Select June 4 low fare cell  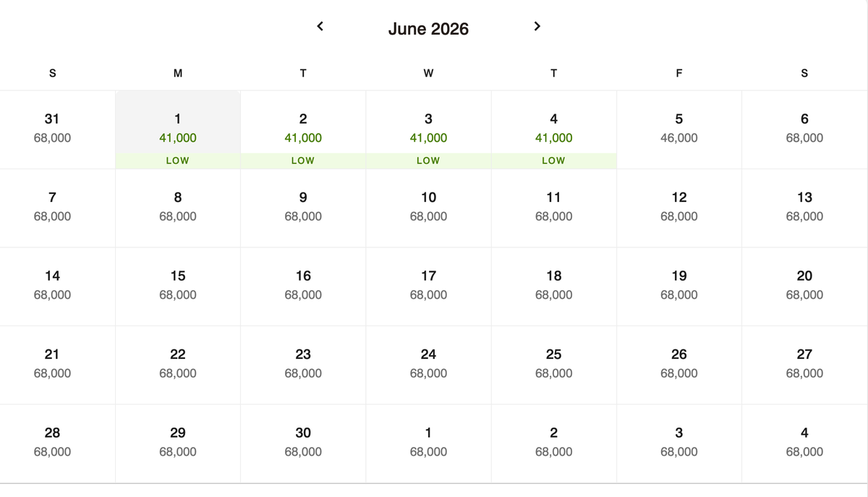click(x=554, y=129)
